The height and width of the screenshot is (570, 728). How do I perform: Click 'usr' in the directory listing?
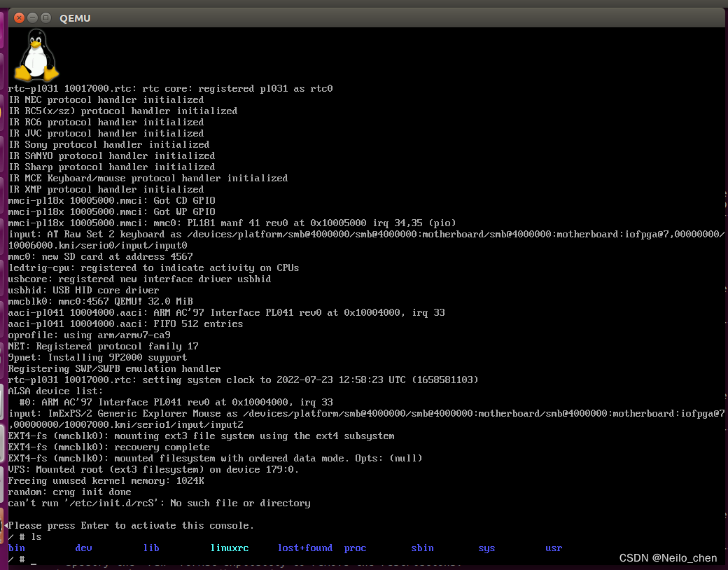click(554, 548)
